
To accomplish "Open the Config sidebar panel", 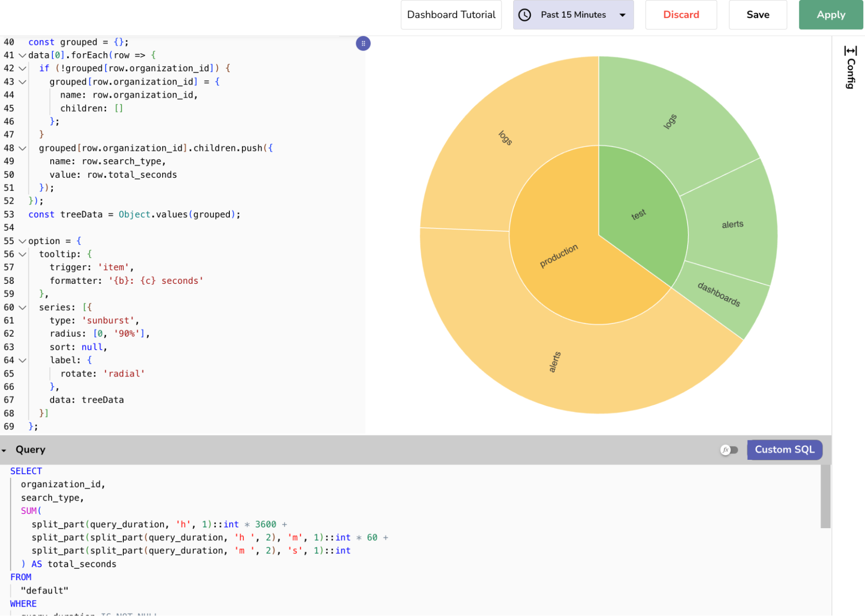I will [x=850, y=67].
